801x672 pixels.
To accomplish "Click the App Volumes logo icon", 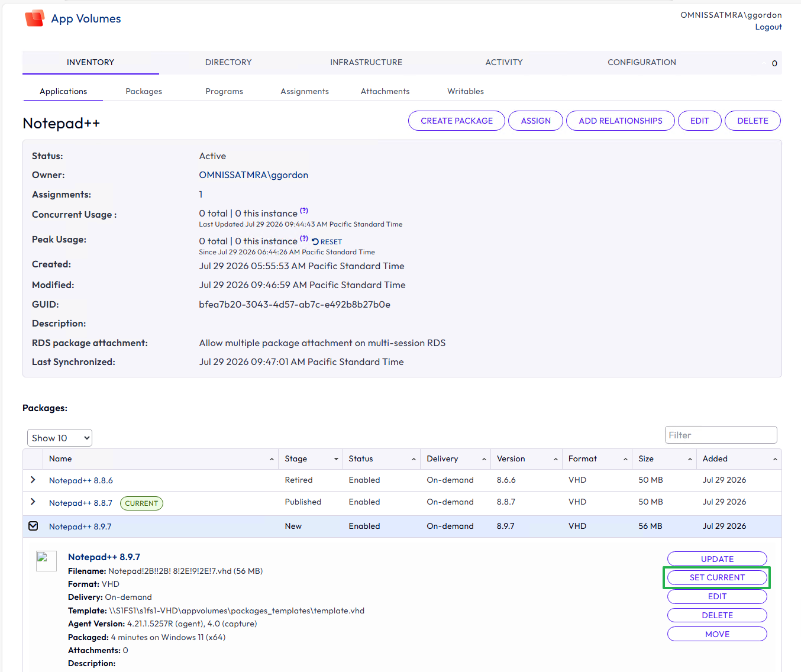I will coord(34,18).
